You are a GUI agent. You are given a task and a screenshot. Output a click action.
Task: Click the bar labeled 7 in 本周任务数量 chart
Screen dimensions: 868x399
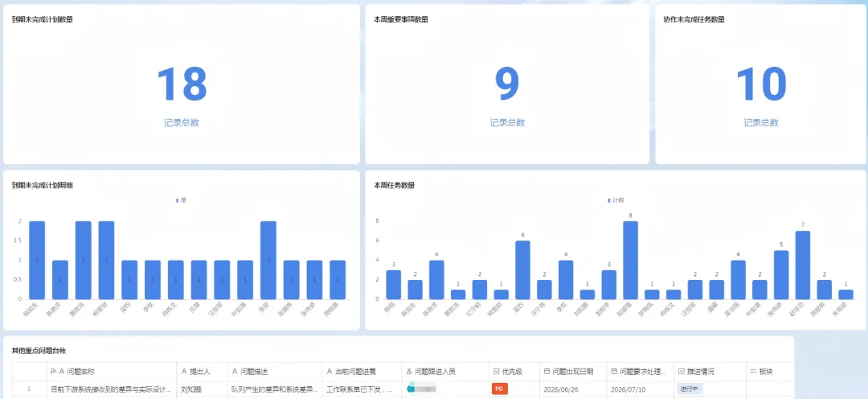click(x=803, y=265)
